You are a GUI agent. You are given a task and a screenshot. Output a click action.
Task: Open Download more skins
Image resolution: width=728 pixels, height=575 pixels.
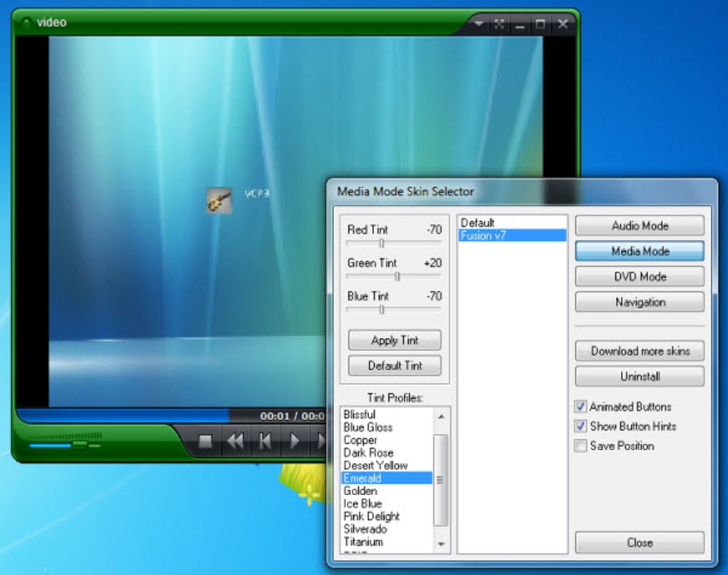(639, 351)
